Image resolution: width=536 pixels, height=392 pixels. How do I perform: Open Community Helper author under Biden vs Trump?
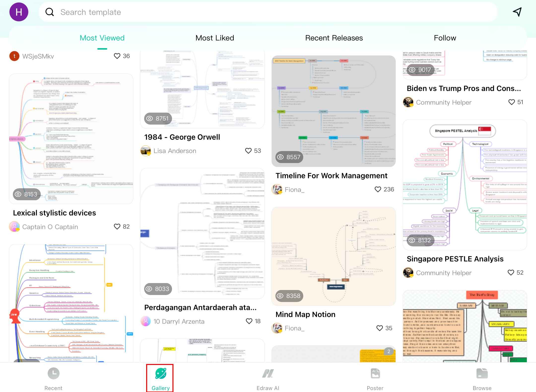point(443,102)
